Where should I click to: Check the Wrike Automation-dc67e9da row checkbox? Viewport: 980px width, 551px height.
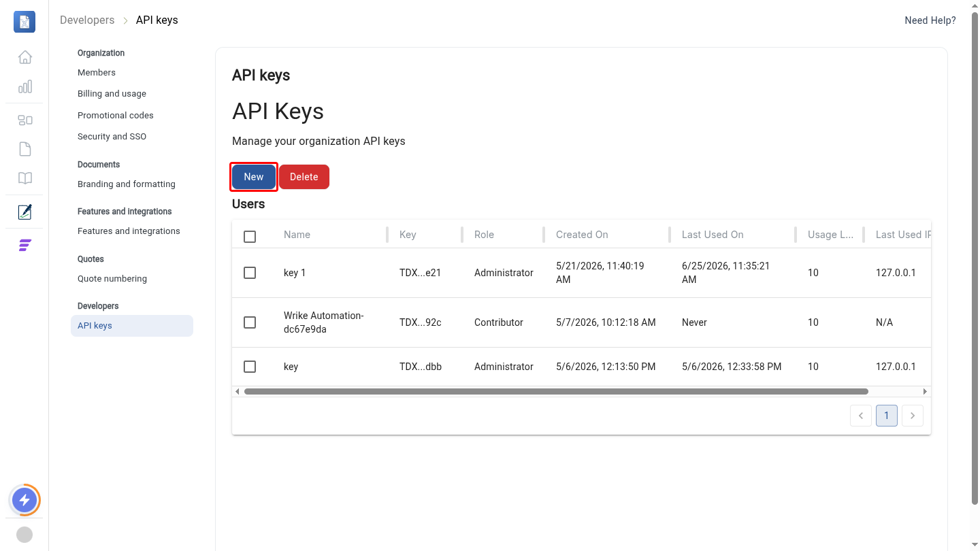tap(250, 322)
